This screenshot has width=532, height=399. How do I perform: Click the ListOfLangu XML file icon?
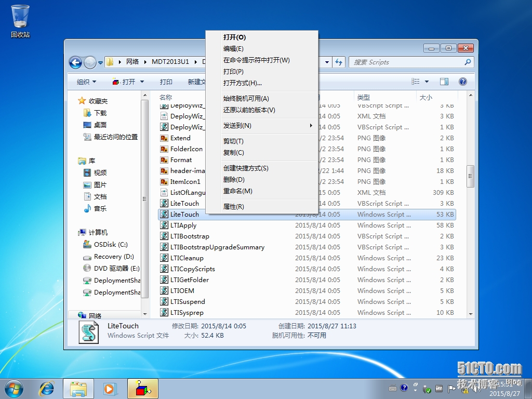(164, 192)
